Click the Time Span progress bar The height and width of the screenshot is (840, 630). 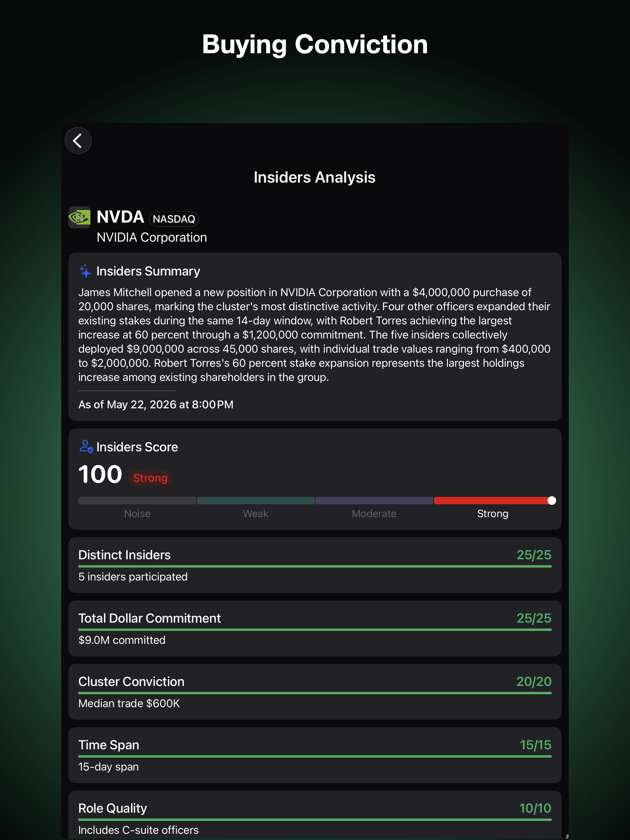pyautogui.click(x=315, y=756)
